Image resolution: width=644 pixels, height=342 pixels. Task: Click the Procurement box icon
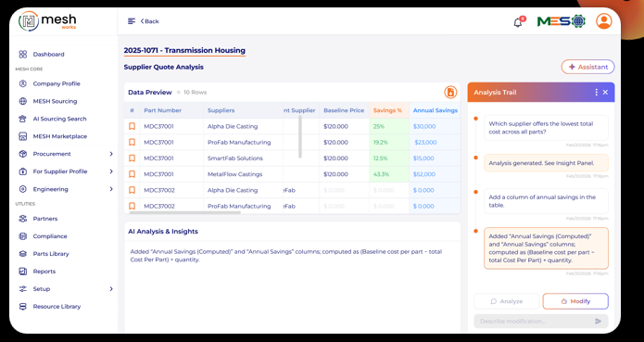[x=23, y=154]
